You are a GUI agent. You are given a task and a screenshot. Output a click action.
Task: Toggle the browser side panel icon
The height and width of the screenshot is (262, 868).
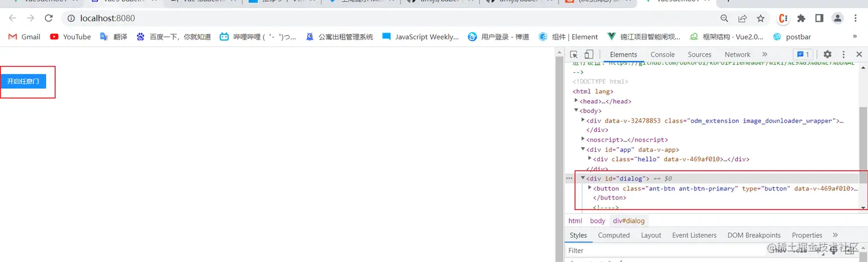819,18
